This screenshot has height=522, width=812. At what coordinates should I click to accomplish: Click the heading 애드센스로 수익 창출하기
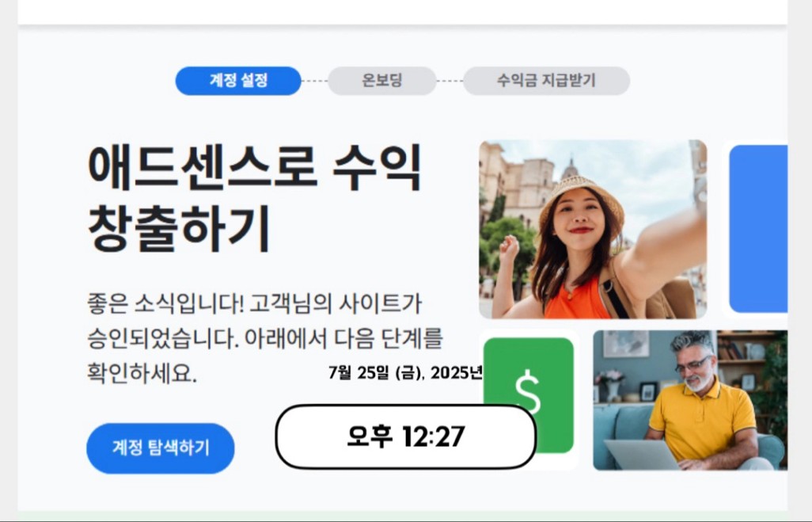point(255,198)
